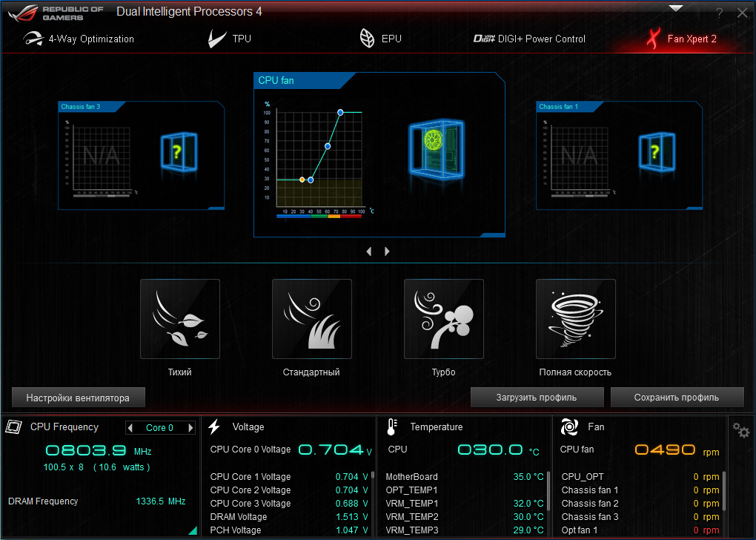Go to next fan with right arrow
Image resolution: width=756 pixels, height=540 pixels.
[x=387, y=251]
